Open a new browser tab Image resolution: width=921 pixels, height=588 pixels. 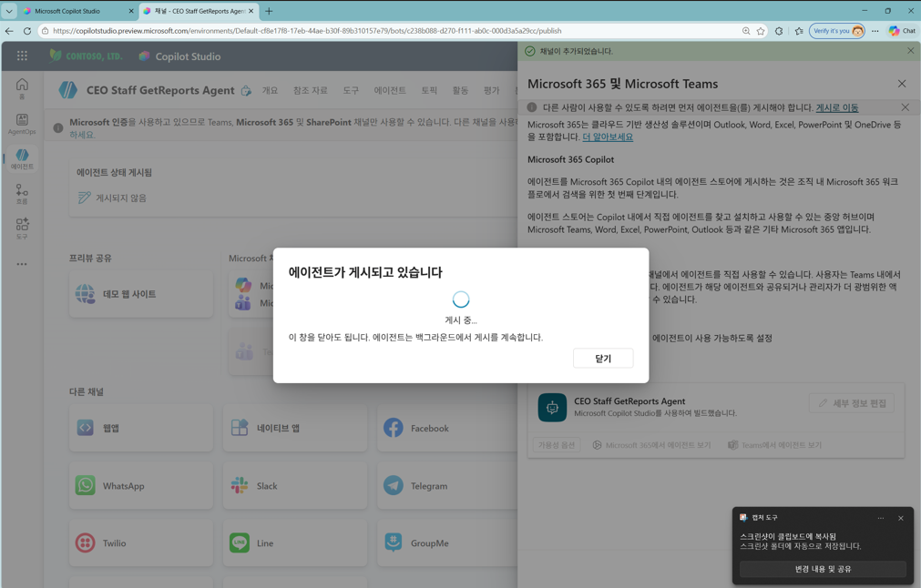tap(269, 11)
